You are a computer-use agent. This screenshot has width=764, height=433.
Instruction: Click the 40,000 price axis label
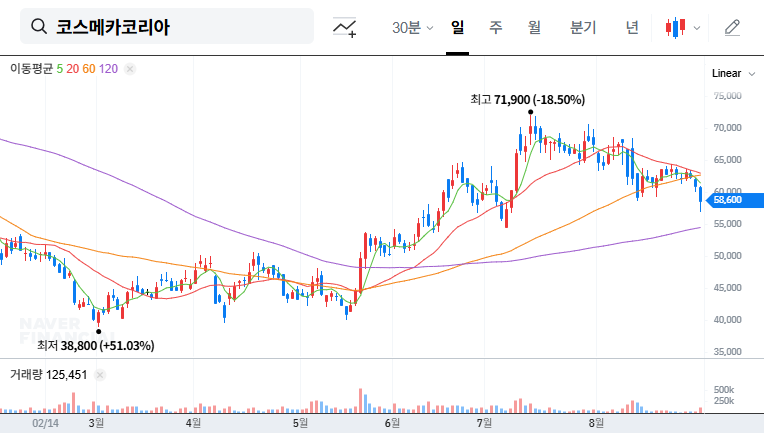[x=727, y=320]
